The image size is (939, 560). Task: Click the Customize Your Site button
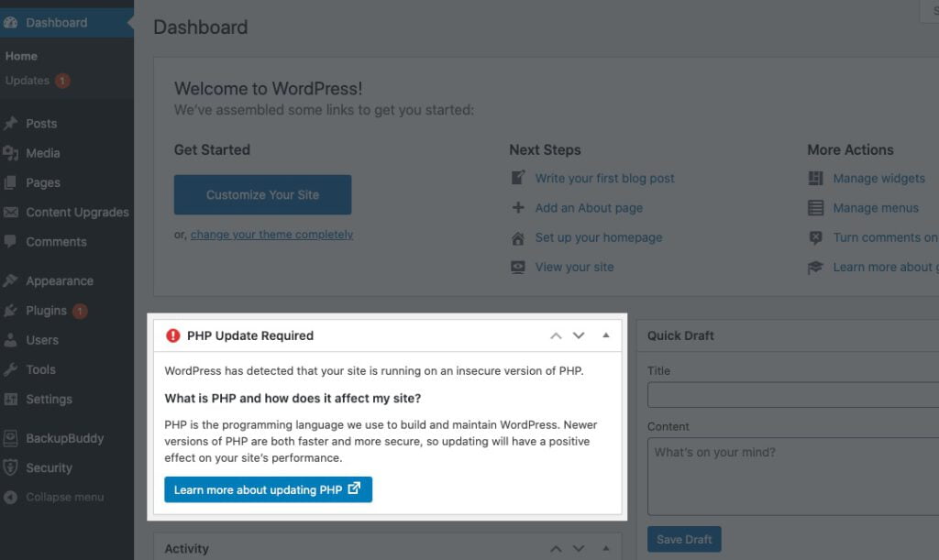(262, 194)
